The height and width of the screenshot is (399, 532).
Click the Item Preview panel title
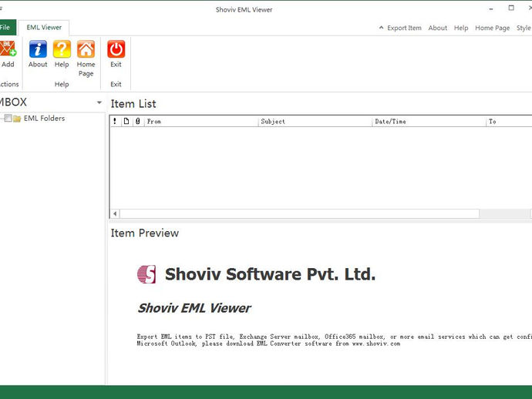pyautogui.click(x=144, y=233)
